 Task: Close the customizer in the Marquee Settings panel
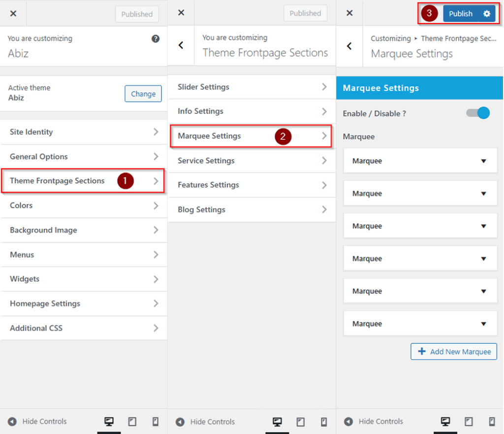pos(349,13)
